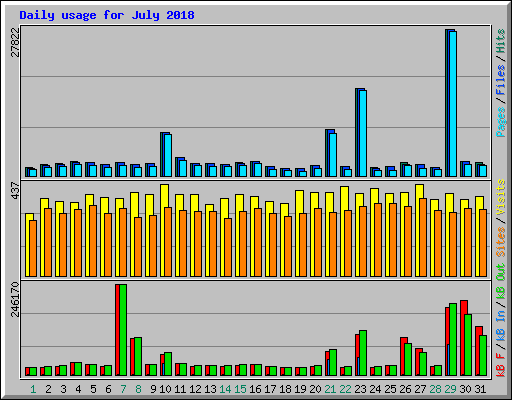
Task: Click day 23 axis label
Action: click(x=360, y=389)
